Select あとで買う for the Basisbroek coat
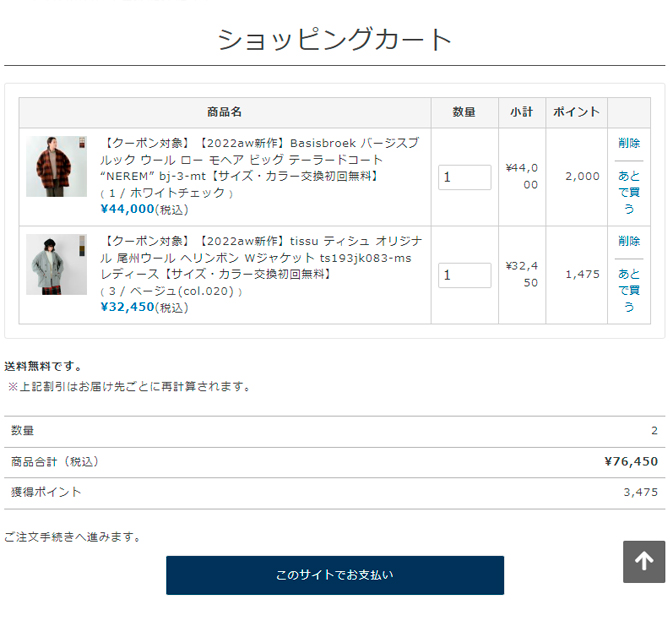 (x=628, y=192)
